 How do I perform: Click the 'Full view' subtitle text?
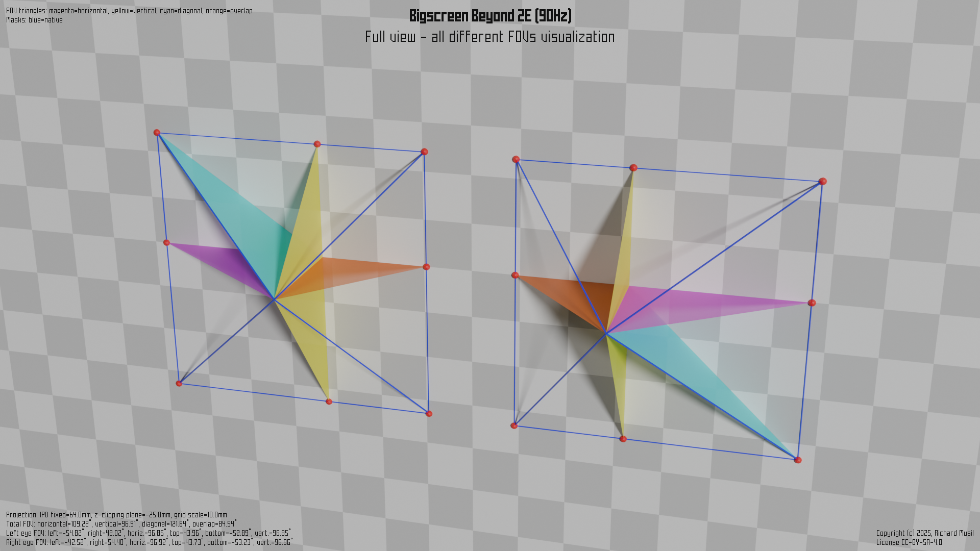pyautogui.click(x=490, y=37)
